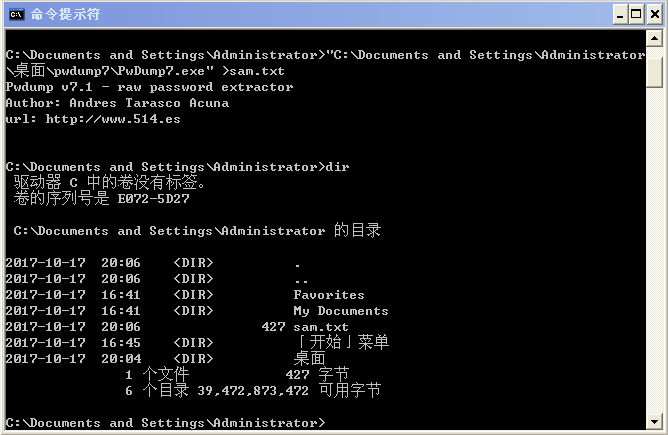
Task: Open the command prompt system menu icon
Action: click(16, 14)
